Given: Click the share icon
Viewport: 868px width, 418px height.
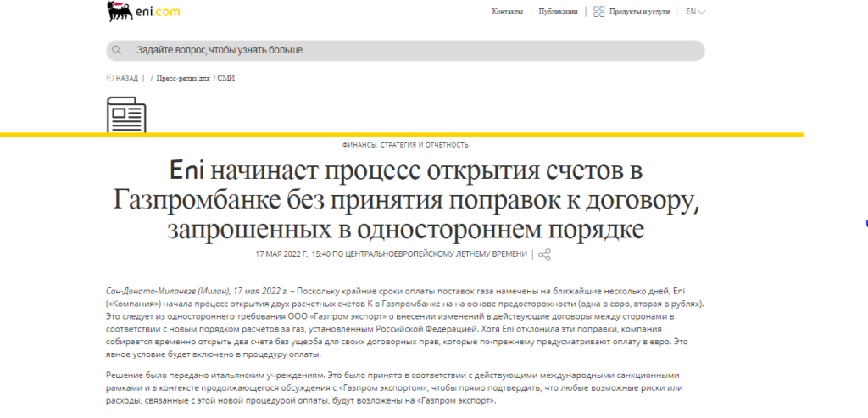Looking at the screenshot, I should click(545, 254).
